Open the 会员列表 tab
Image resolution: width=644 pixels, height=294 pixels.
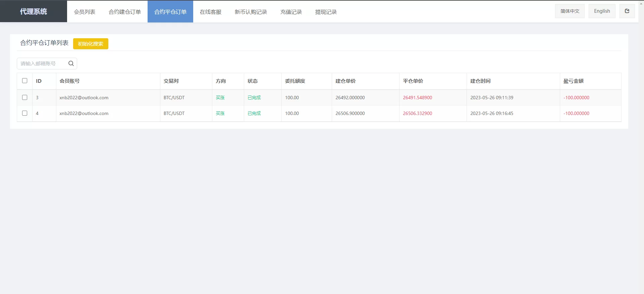[85, 12]
